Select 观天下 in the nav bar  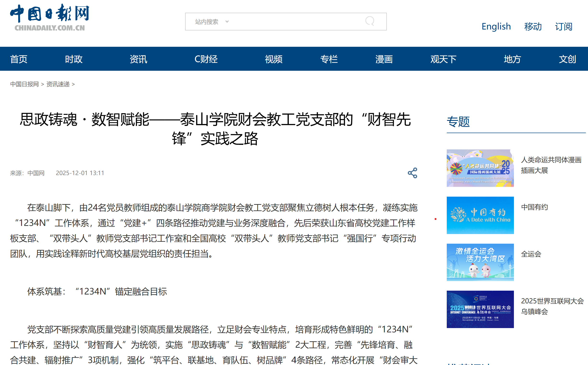click(443, 59)
